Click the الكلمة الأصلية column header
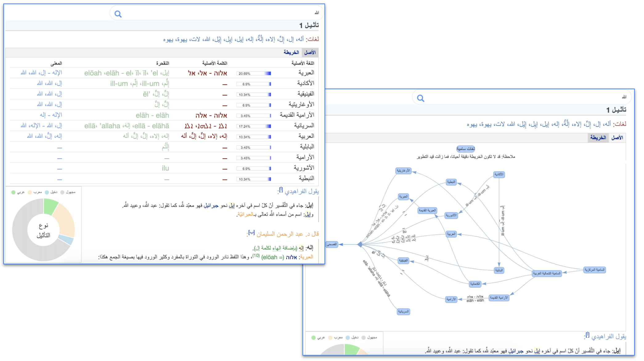 215,63
